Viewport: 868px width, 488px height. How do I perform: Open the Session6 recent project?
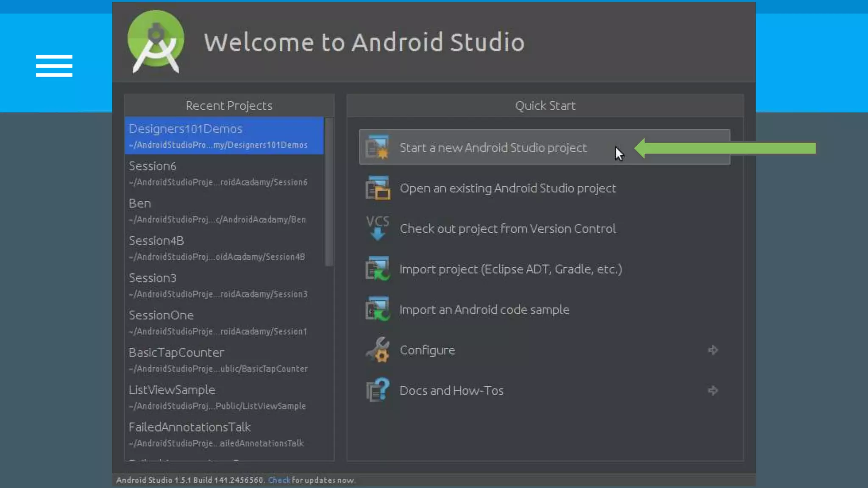pos(224,173)
